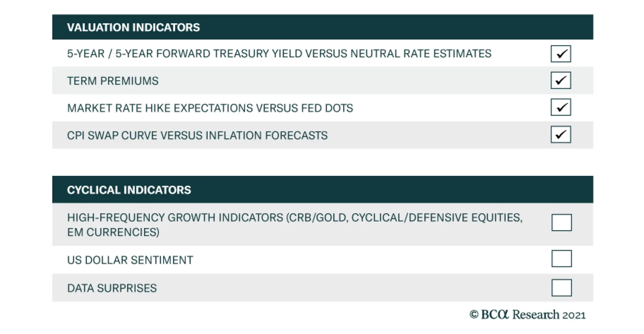The image size is (644, 334).
Task: Uncheck the Term Premiums checkbox
Action: point(561,80)
